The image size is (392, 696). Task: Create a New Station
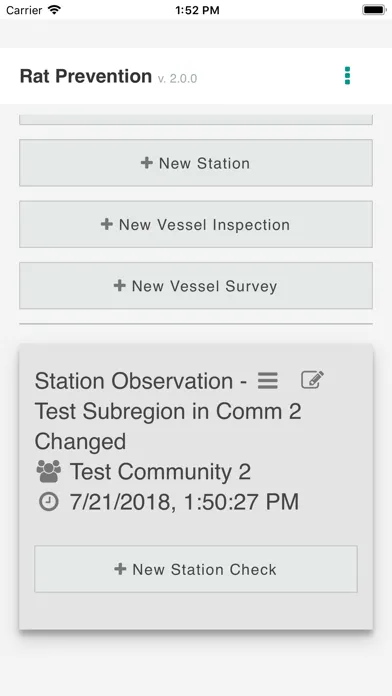click(196, 163)
